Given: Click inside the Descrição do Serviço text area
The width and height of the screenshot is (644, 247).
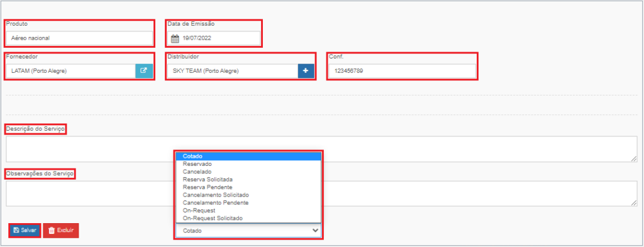Looking at the screenshot, I should (x=321, y=149).
